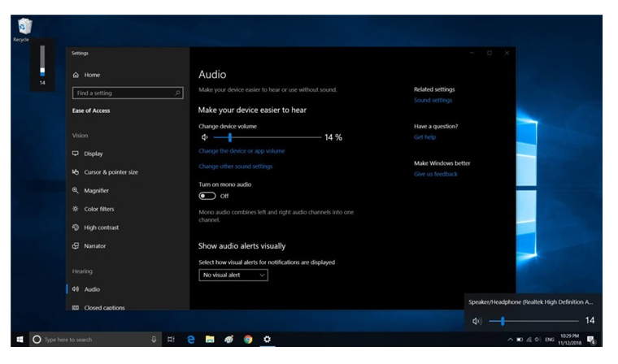This screenshot has width=618, height=364.
Task: Open the Recycle Bin on the desktop
Action: point(24,29)
